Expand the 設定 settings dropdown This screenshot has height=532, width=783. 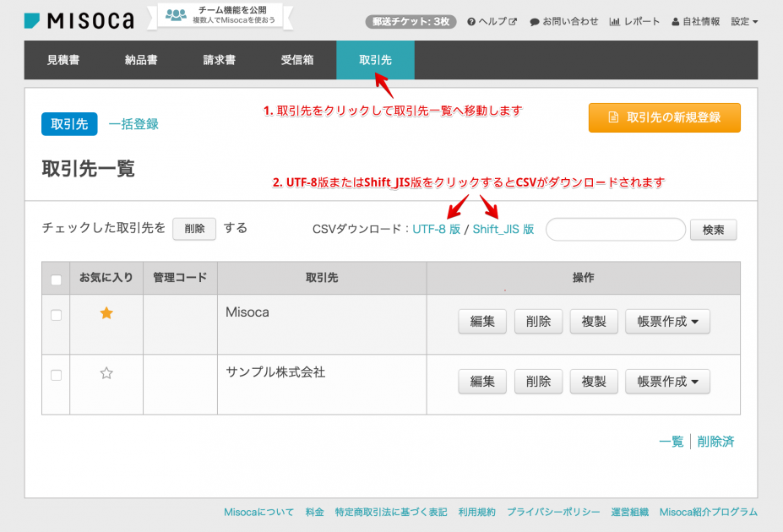744,21
